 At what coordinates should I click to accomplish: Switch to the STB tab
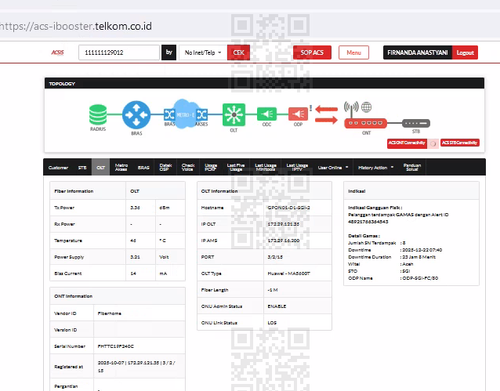[82, 168]
